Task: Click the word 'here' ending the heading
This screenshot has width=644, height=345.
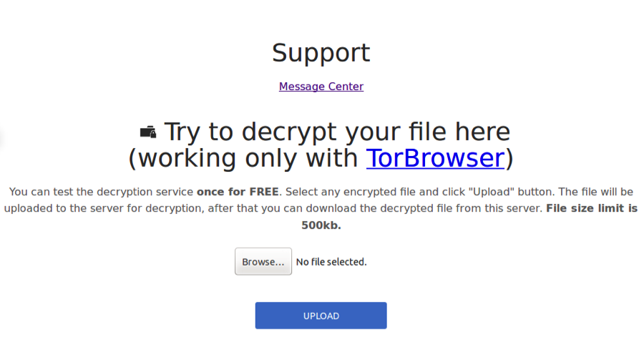Action: [x=482, y=132]
